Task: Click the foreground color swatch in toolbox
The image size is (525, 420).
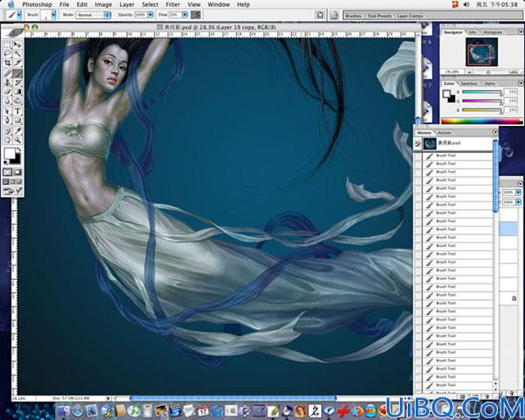Action: pos(10,154)
